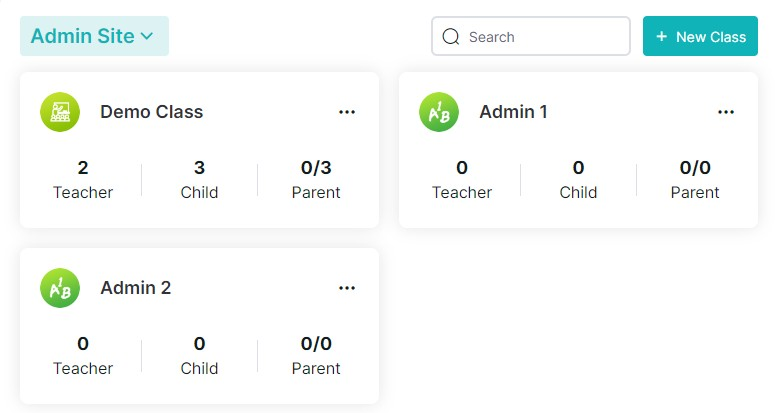775x413 pixels.
Task: Create a class with New Class button
Action: coord(700,36)
